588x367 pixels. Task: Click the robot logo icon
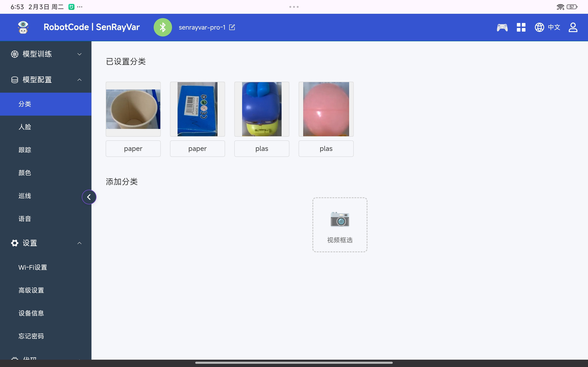tap(23, 27)
